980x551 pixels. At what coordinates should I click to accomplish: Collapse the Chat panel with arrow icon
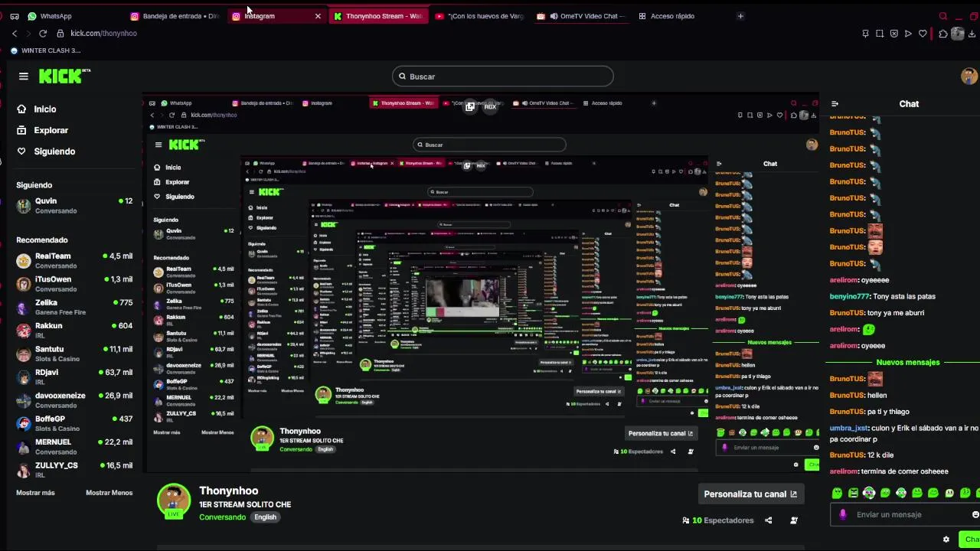pos(835,104)
